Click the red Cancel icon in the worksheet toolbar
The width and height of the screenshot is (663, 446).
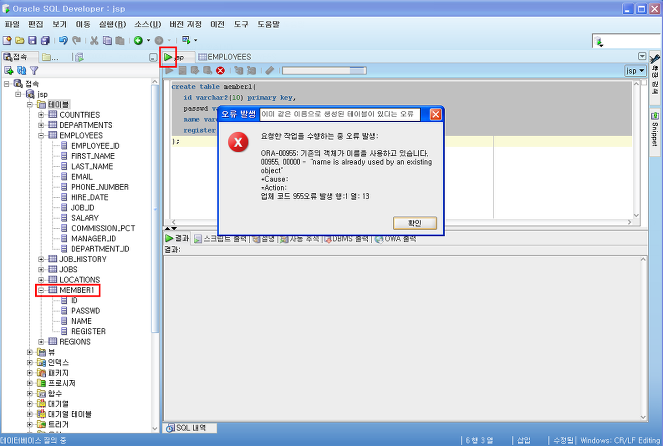click(220, 70)
